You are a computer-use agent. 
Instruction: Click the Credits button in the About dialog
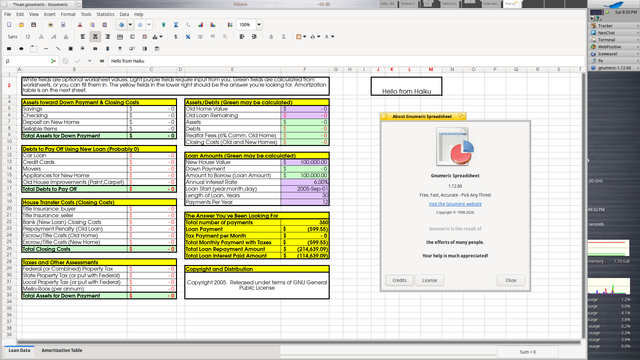(399, 280)
